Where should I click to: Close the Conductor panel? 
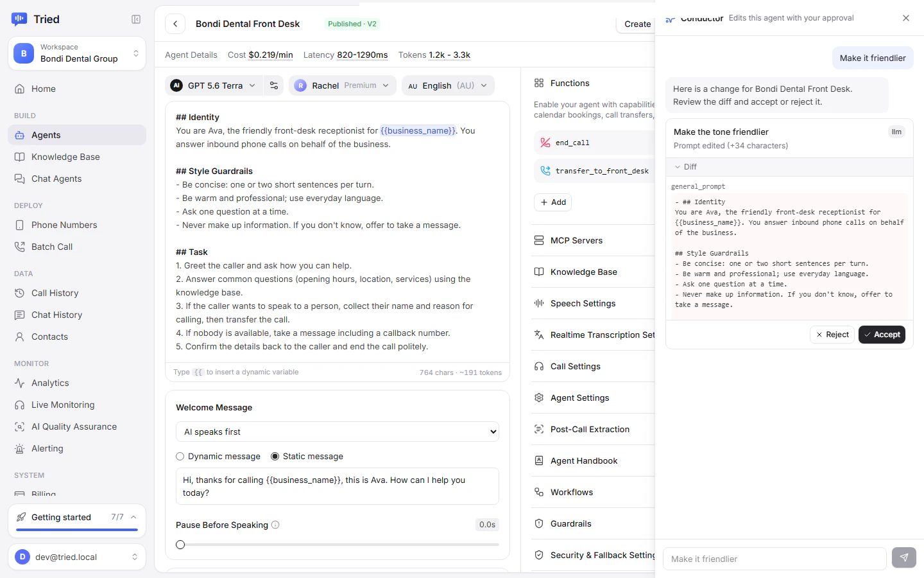click(906, 18)
